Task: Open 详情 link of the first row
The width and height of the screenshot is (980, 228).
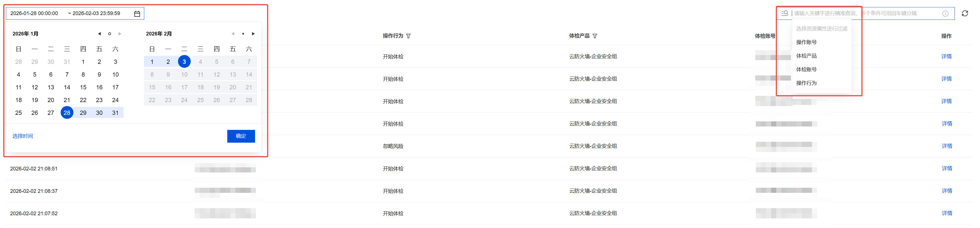Action: coord(946,57)
